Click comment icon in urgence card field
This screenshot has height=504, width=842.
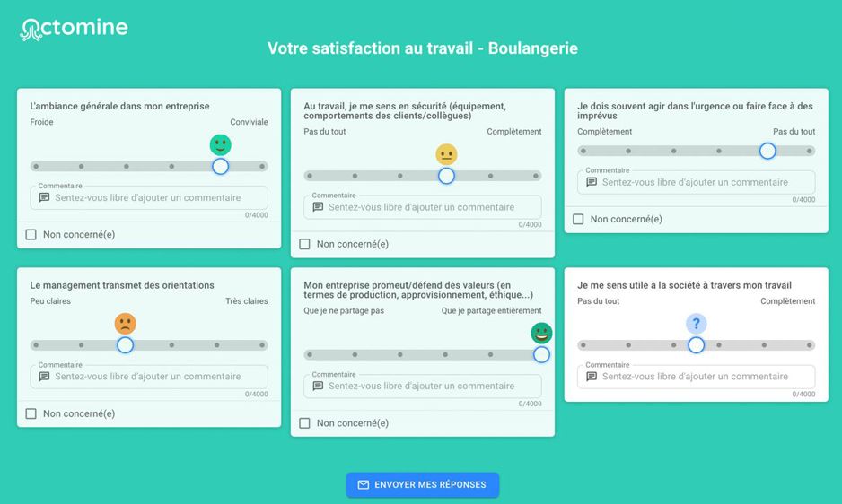[592, 182]
